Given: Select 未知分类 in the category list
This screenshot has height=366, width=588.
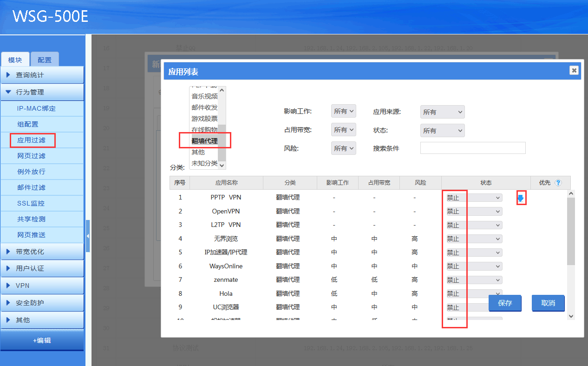Looking at the screenshot, I should pos(204,163).
